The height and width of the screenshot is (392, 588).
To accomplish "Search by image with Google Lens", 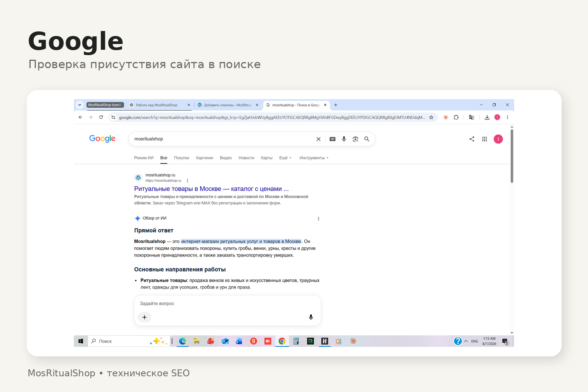I will pos(355,139).
